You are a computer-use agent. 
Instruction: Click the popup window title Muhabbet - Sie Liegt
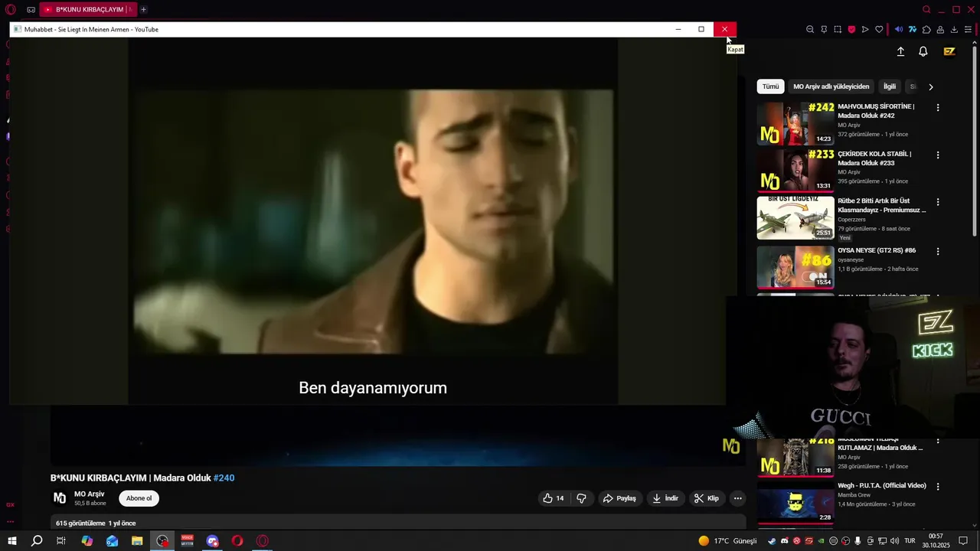(91, 29)
